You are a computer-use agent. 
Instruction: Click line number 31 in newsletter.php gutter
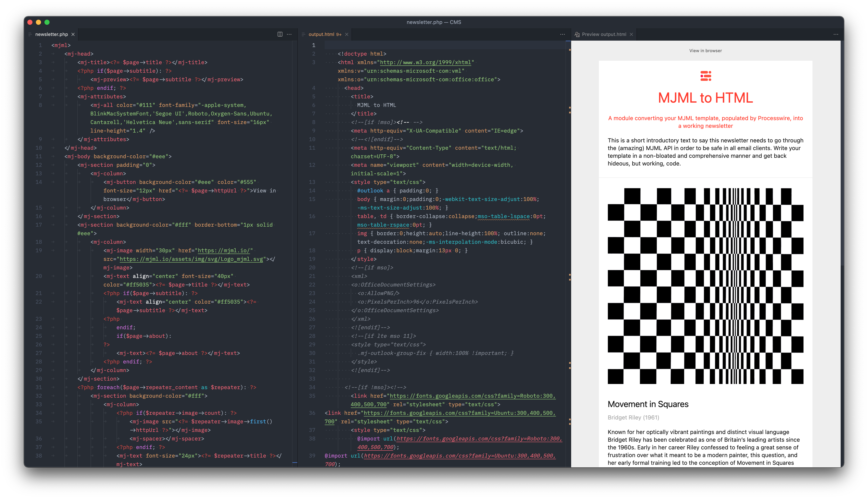click(39, 387)
